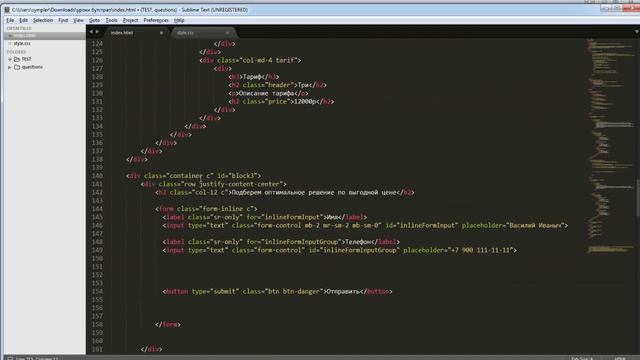Click the line and column status text
Image resolution: width=640 pixels, height=360 pixels.
[x=37, y=358]
